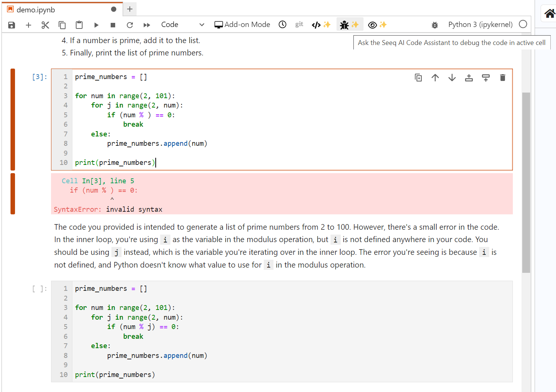
Task: Click the AI eye sparkle icon
Action: coord(377,25)
